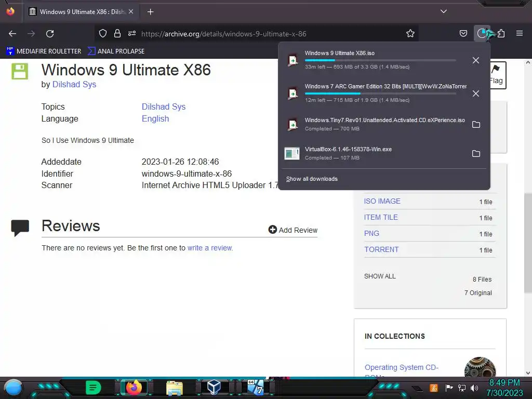
Task: Open folder containing VirtualBox installer
Action: pos(476,154)
